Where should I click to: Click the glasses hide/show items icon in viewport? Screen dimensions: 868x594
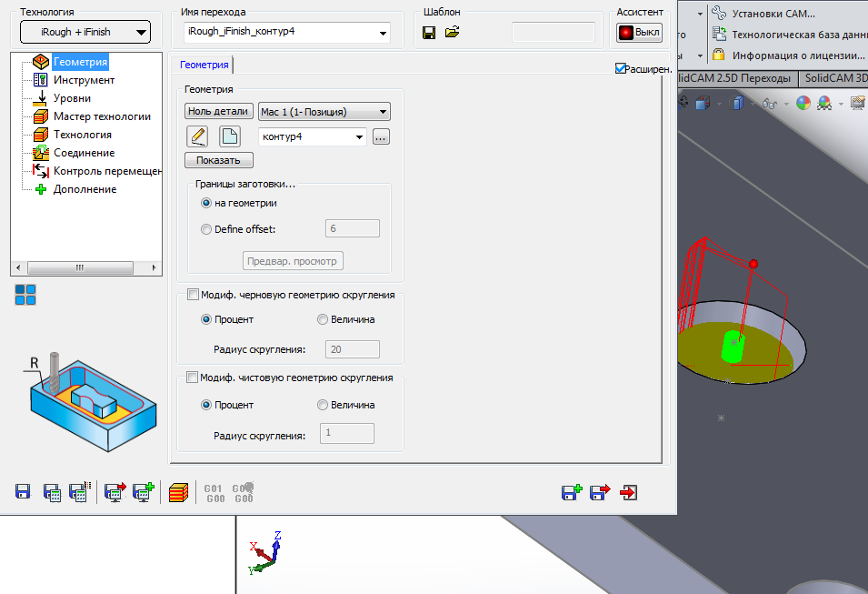coord(770,103)
